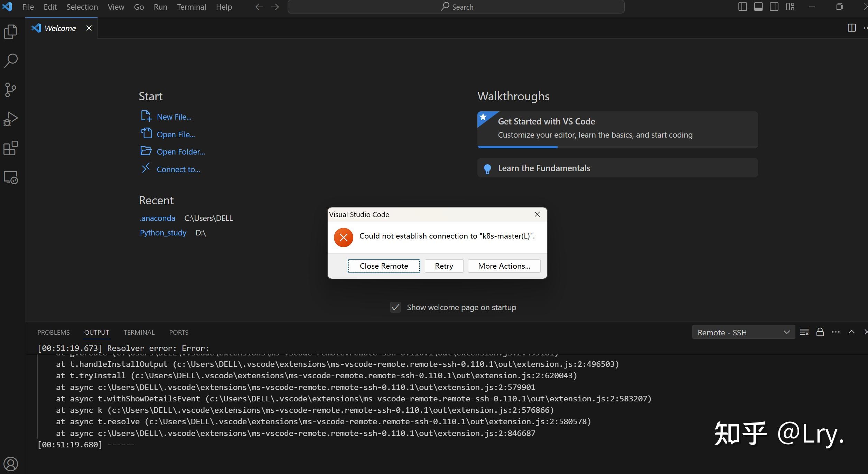The height and width of the screenshot is (474, 868).
Task: Click the Open Folder... link
Action: [x=181, y=152]
